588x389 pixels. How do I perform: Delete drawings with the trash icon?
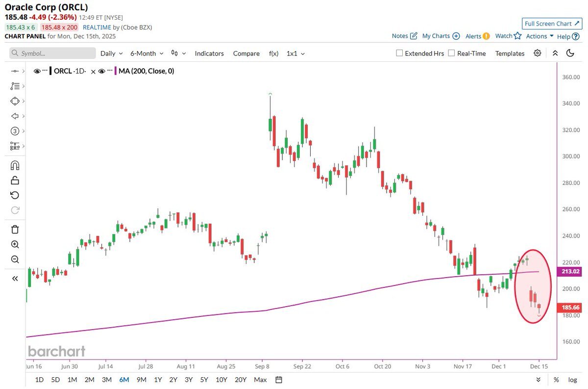coord(15,229)
